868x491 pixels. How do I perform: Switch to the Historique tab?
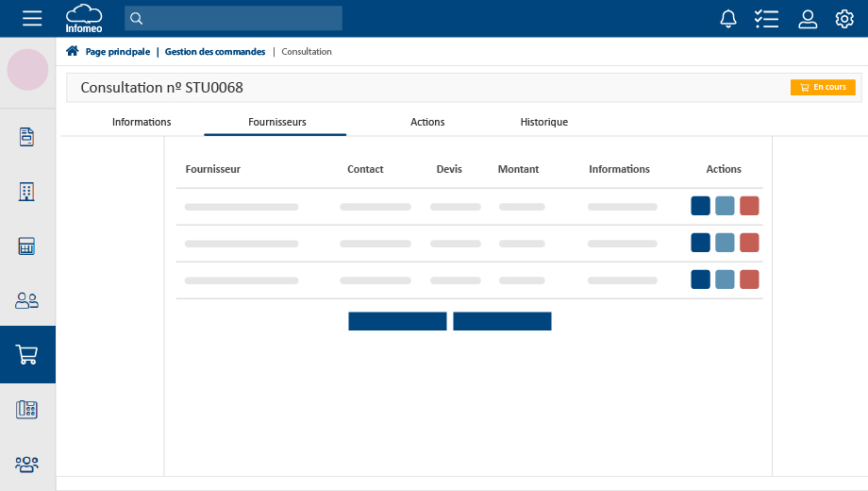pyautogui.click(x=543, y=122)
